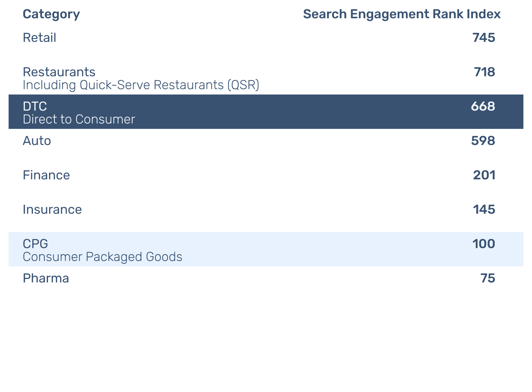Click the Including Quick-Serve Restaurants (QSR) subtitle
Viewport: 532px width, 392px height.
[x=141, y=85]
